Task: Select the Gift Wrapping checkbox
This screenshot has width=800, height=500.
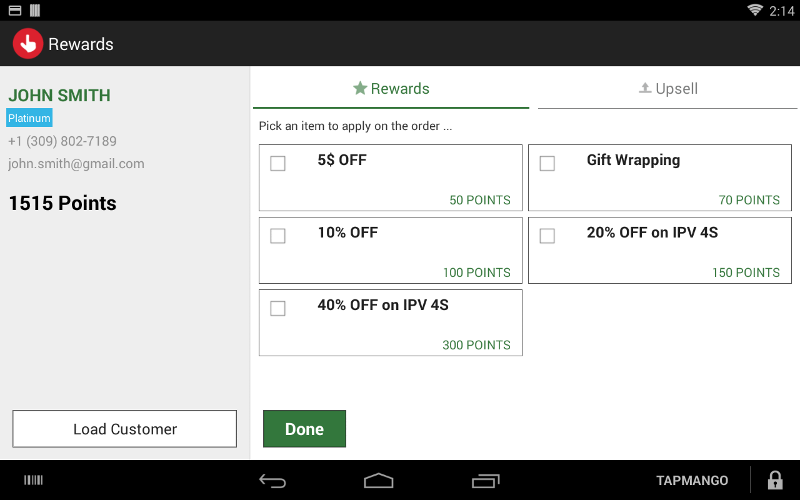Action: [547, 163]
